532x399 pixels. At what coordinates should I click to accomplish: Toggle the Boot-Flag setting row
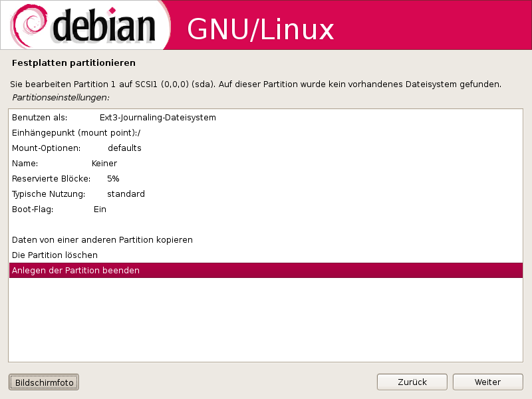pyautogui.click(x=59, y=209)
